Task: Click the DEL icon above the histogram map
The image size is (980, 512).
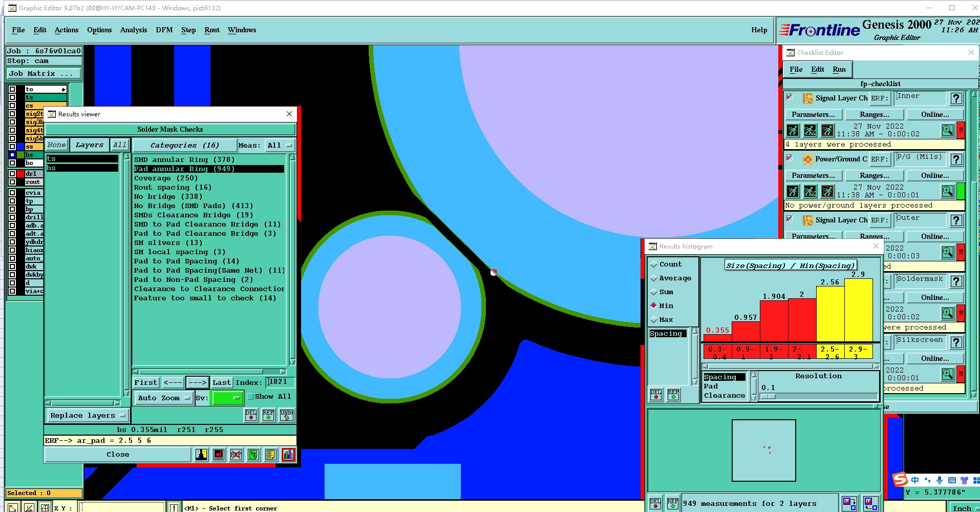Action: (x=656, y=394)
